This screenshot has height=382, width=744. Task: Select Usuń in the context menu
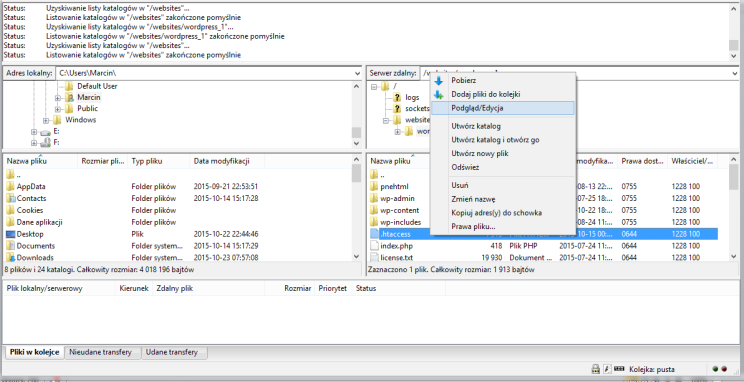(x=503, y=186)
